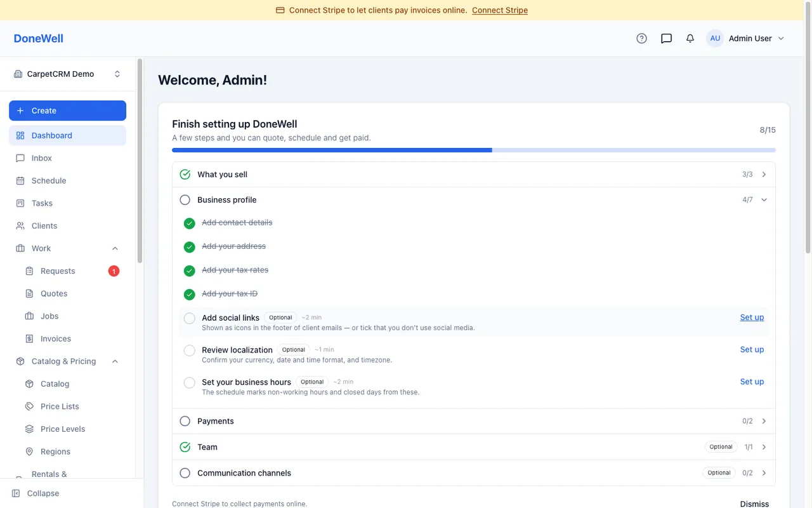Click the Catalog box icon
Screen dimensions: 812x508
[x=29, y=384]
